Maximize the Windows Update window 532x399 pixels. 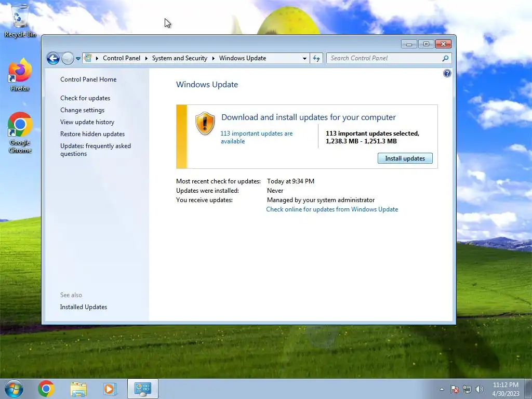426,44
